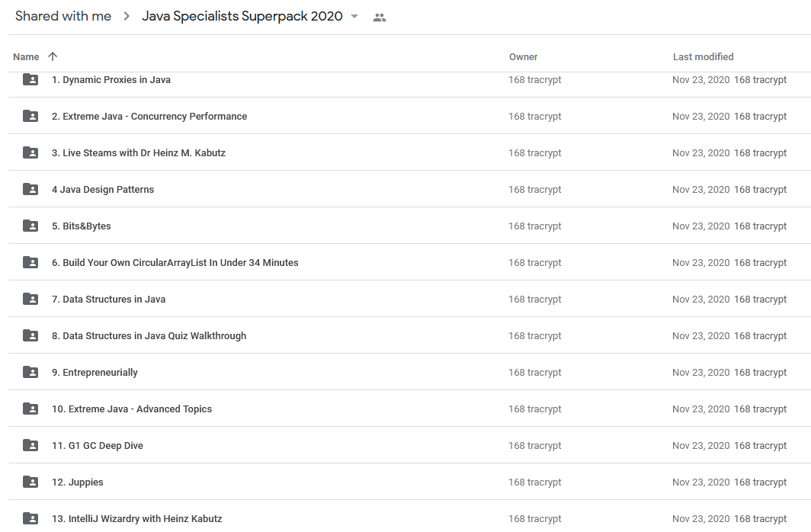Click the Java Specialists Superpack 2020 breadcrumb title
The width and height of the screenshot is (811, 532).
point(242,16)
